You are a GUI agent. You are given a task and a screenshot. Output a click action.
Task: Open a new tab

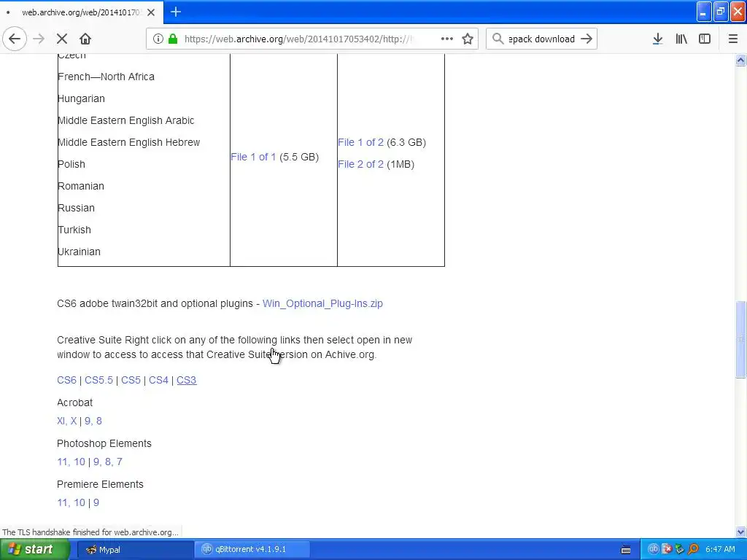(x=176, y=12)
